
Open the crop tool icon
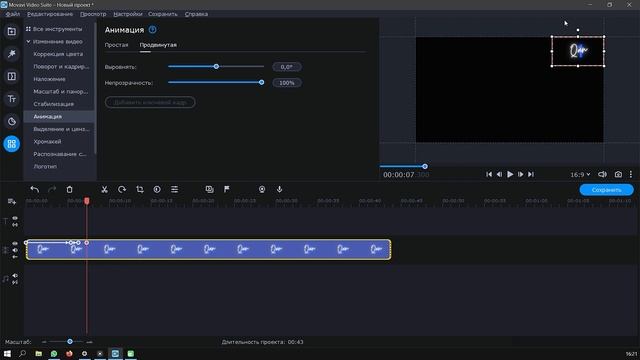pyautogui.click(x=140, y=189)
